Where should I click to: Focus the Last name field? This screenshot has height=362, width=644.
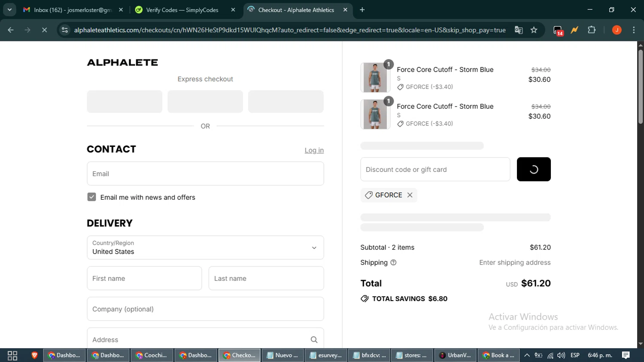266,278
